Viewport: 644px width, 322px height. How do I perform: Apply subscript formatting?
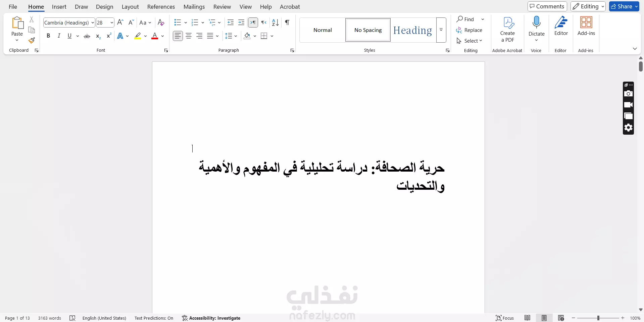tap(98, 36)
